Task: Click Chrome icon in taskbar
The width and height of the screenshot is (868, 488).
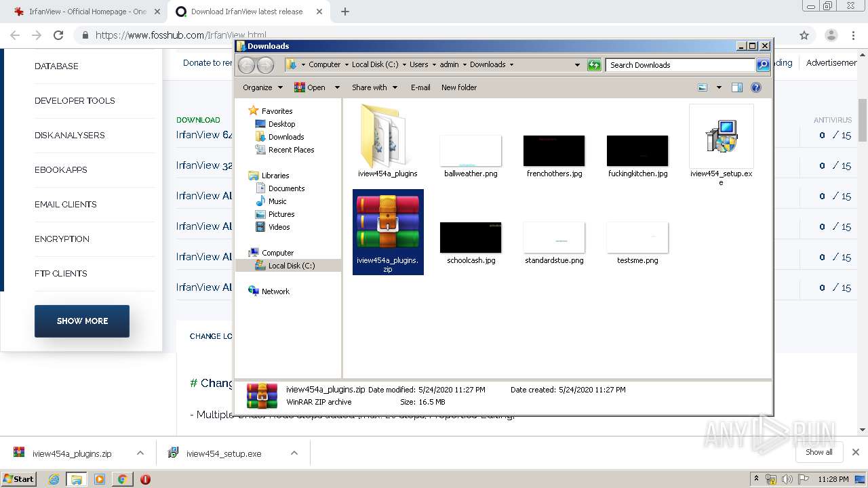Action: [x=122, y=479]
